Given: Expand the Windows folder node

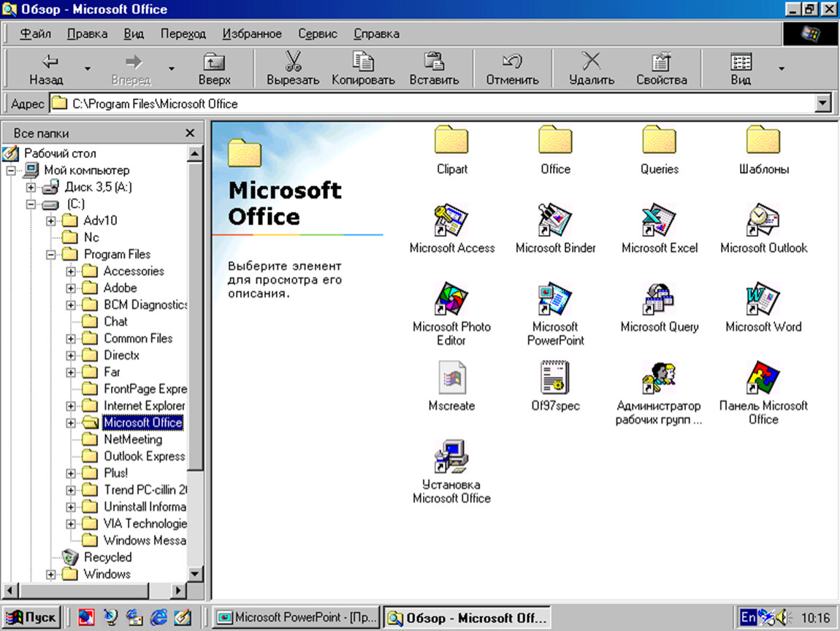Looking at the screenshot, I should click(50, 574).
